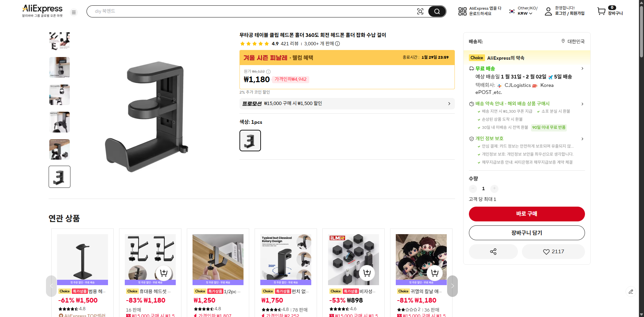This screenshot has height=317, width=644.
Task: Increase quantity with plus stepper
Action: click(x=494, y=189)
